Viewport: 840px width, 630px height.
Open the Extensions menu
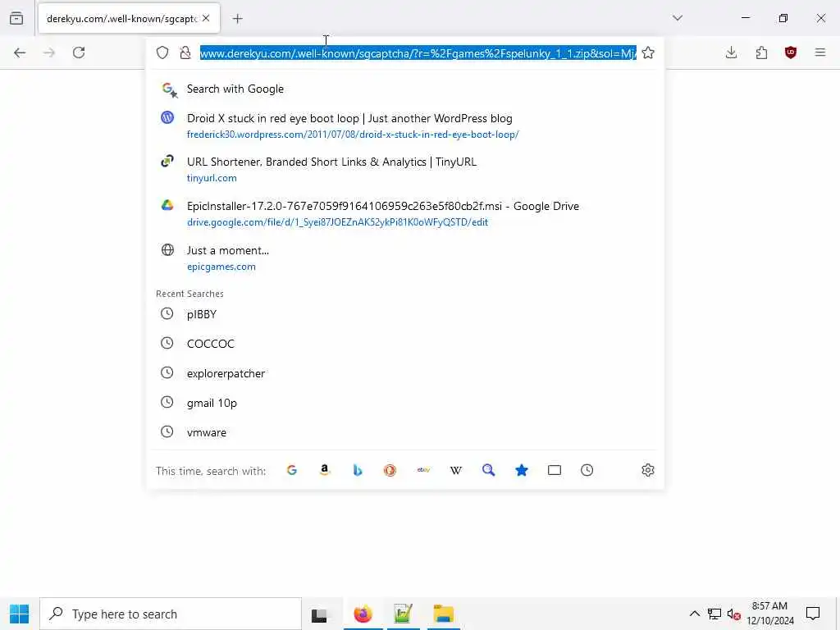(x=761, y=52)
